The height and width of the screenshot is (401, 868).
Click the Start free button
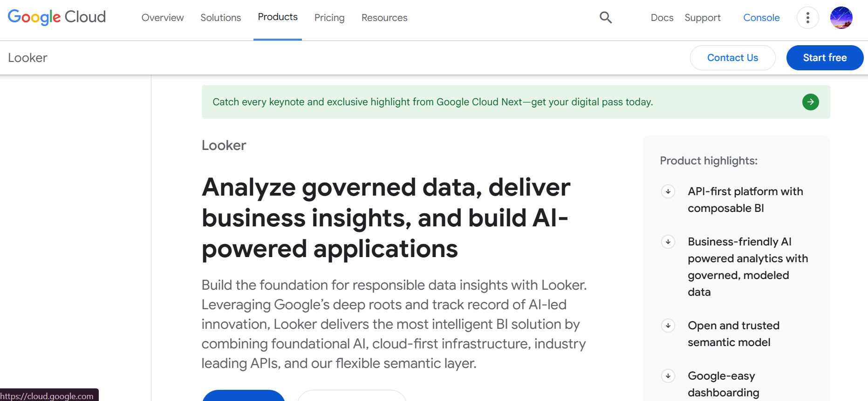[825, 58]
